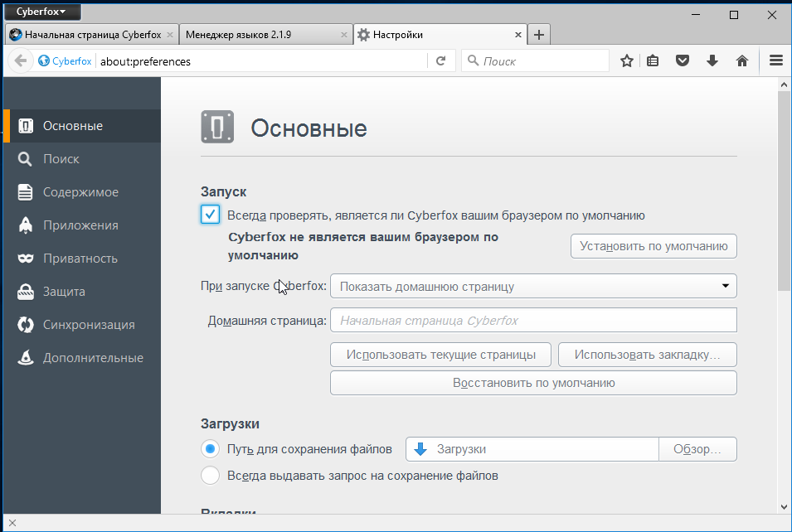Viewport: 792px width, 532px height.
Task: Open Приложения settings category
Action: pos(82,225)
